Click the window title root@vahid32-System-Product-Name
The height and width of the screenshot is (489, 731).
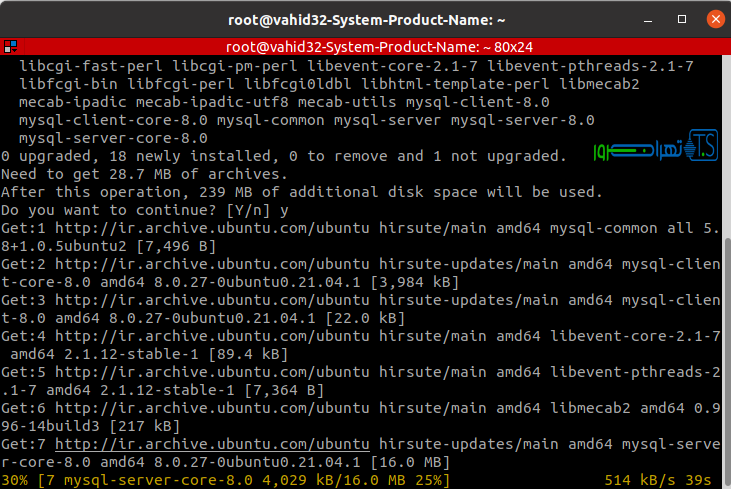[363, 19]
